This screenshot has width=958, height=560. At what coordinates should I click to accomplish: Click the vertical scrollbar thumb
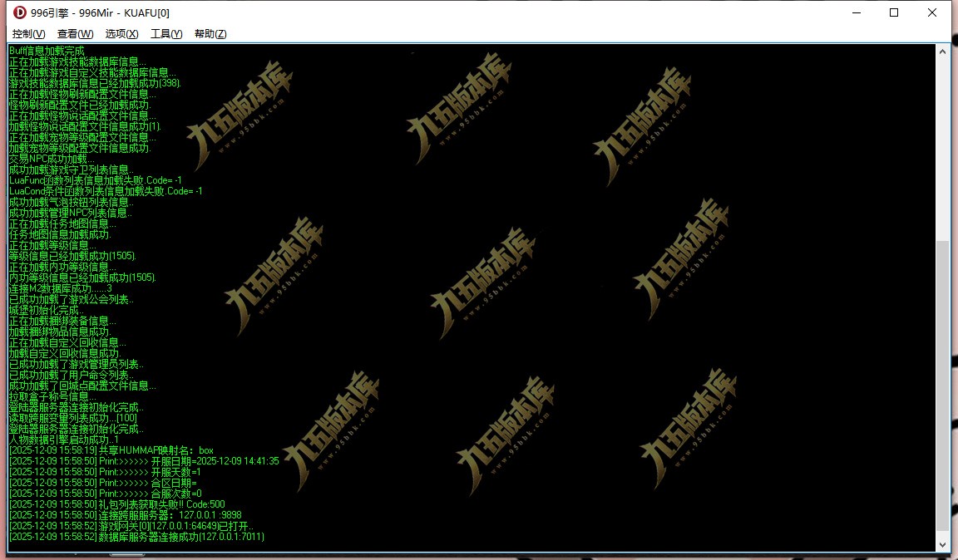(x=943, y=386)
